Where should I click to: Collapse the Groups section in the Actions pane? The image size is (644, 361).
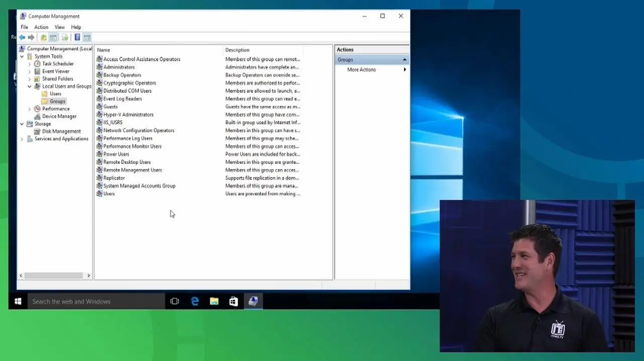[x=405, y=60]
